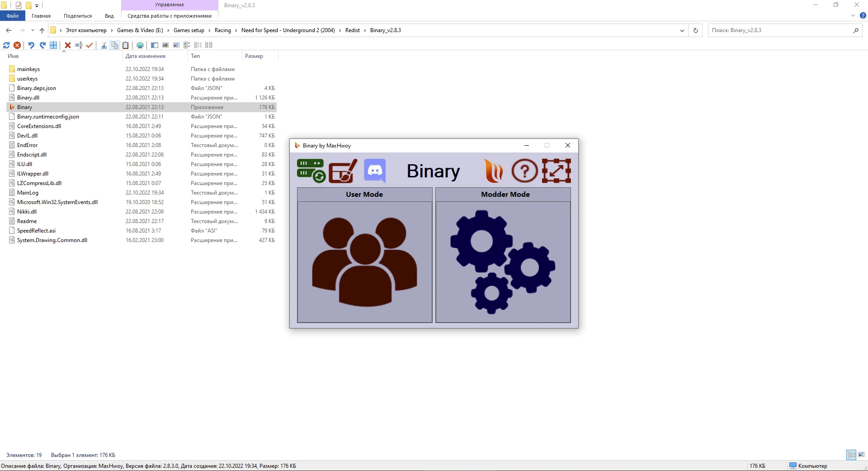Open the theme paintbrush icon in Binary
This screenshot has width=868, height=471.
(343, 171)
